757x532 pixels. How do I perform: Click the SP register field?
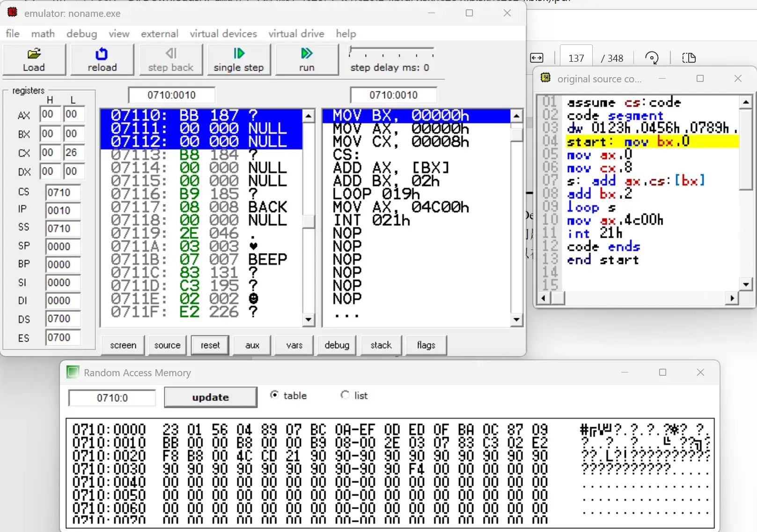tap(63, 247)
